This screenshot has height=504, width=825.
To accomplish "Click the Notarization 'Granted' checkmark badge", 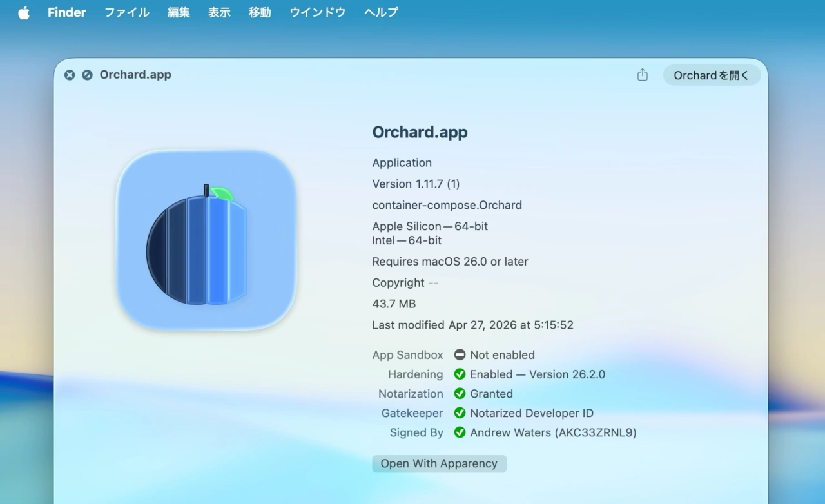I will 460,394.
